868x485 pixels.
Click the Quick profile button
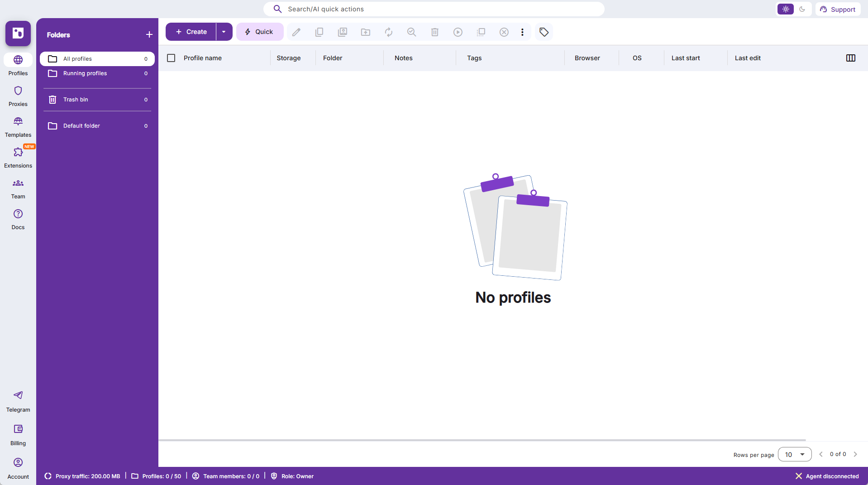[x=259, y=32]
